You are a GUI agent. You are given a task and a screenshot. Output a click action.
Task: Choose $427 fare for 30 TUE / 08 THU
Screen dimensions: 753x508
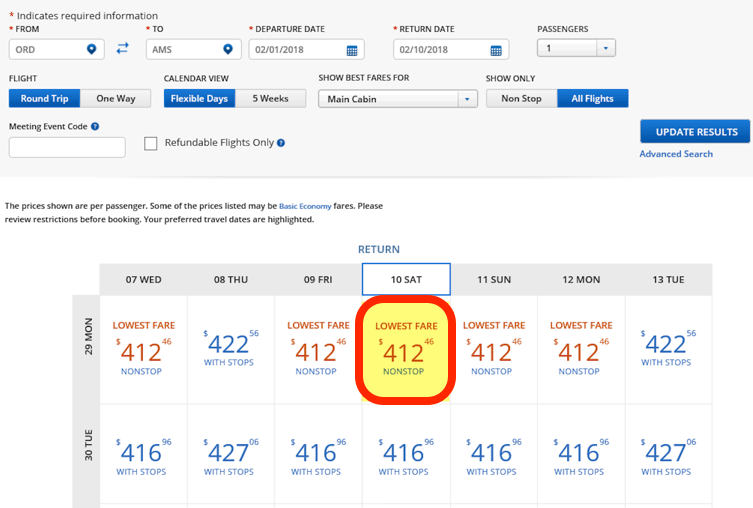click(231, 454)
